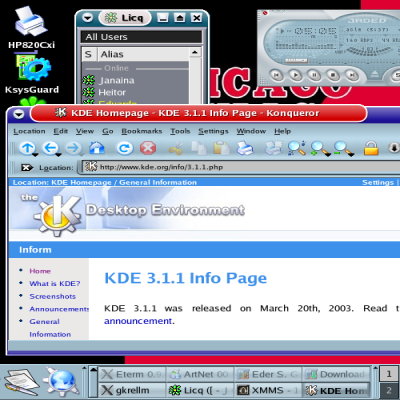
Task: Open the Help menu
Action: tap(283, 131)
